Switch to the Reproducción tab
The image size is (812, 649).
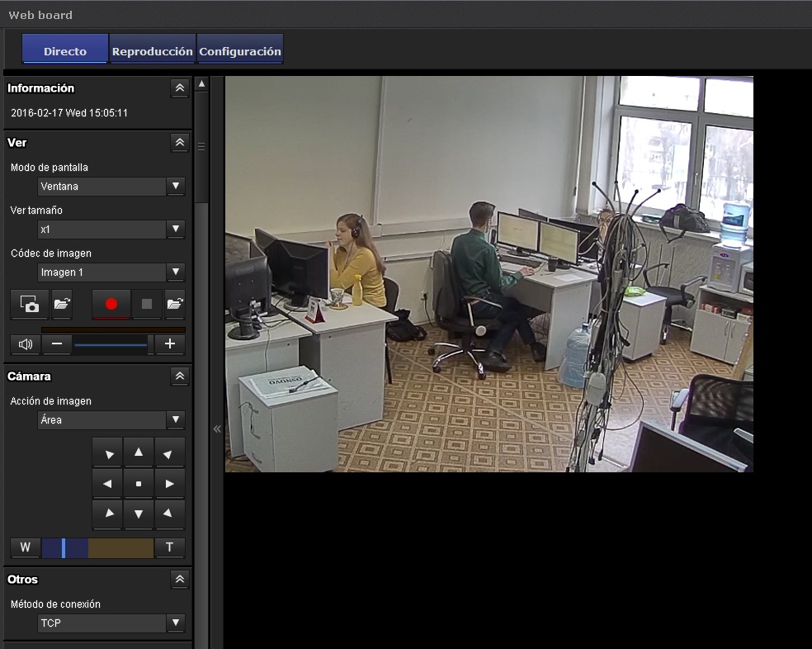coord(153,51)
